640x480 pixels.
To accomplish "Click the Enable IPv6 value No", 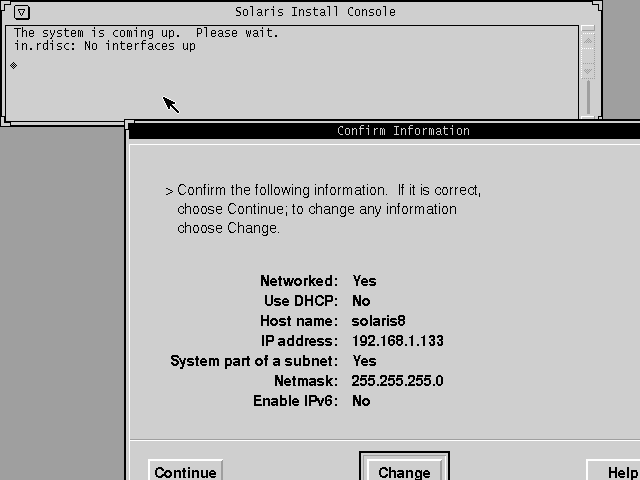I will tap(361, 401).
